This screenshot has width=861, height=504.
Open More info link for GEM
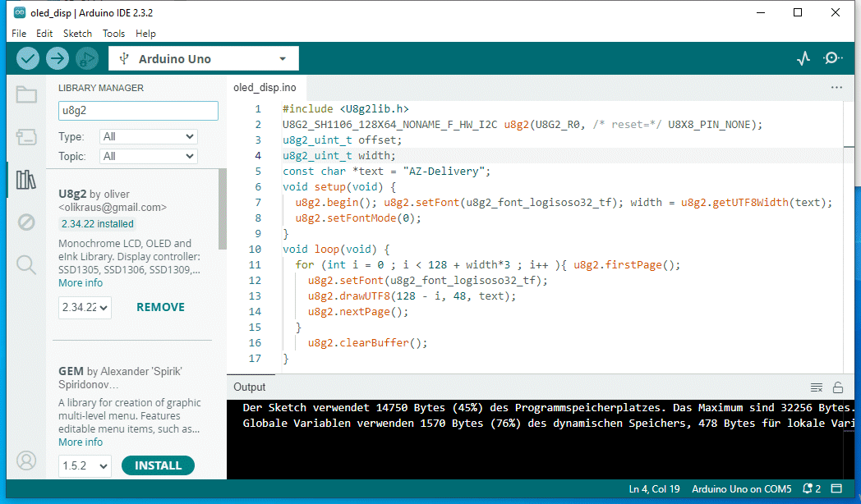pos(81,442)
